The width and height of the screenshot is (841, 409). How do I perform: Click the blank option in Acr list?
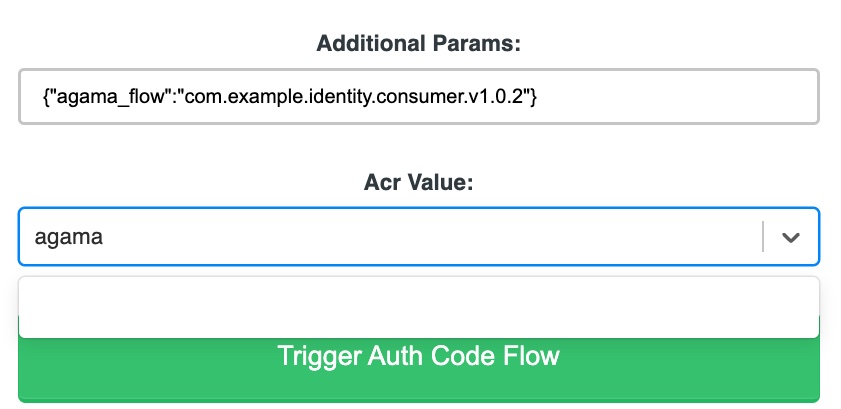419,307
